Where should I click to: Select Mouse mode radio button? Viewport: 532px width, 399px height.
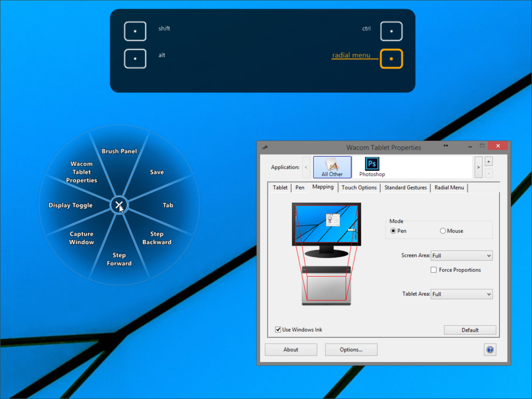(x=443, y=231)
